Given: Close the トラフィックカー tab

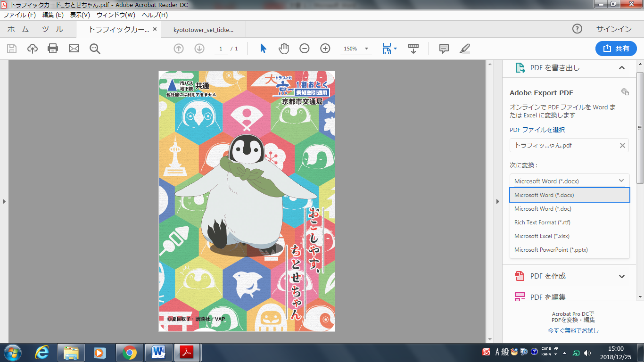Looking at the screenshot, I should pyautogui.click(x=155, y=29).
